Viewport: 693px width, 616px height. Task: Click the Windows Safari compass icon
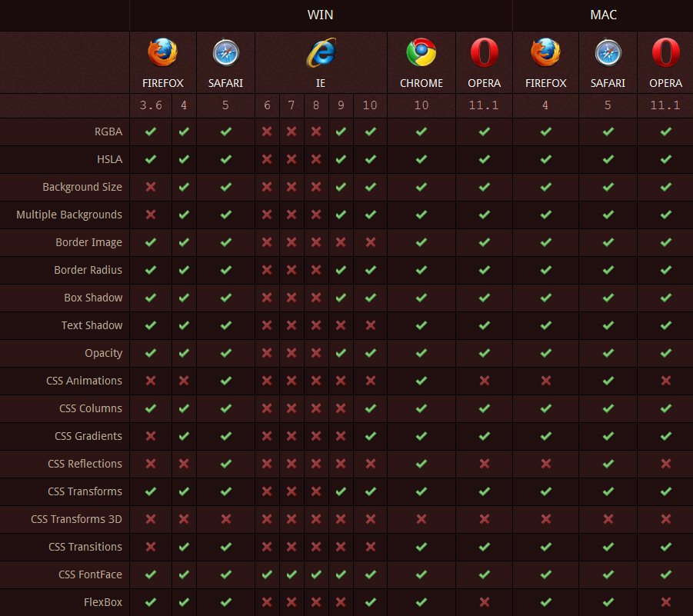pyautogui.click(x=225, y=53)
